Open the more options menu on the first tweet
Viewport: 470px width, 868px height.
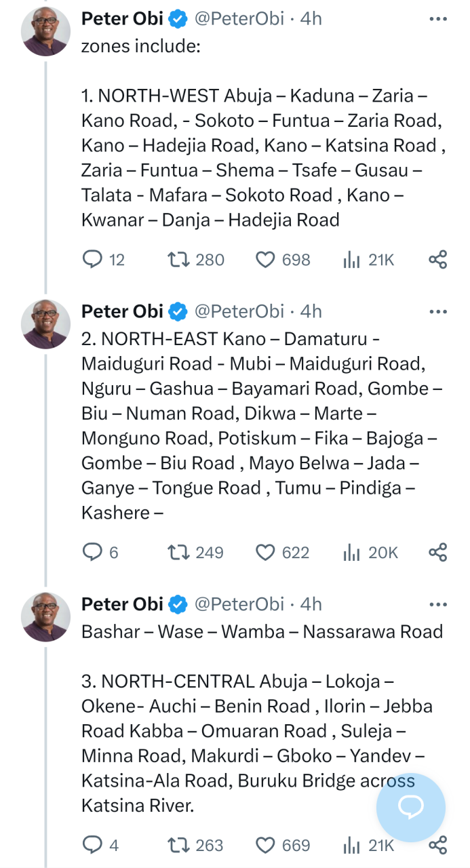tap(438, 17)
